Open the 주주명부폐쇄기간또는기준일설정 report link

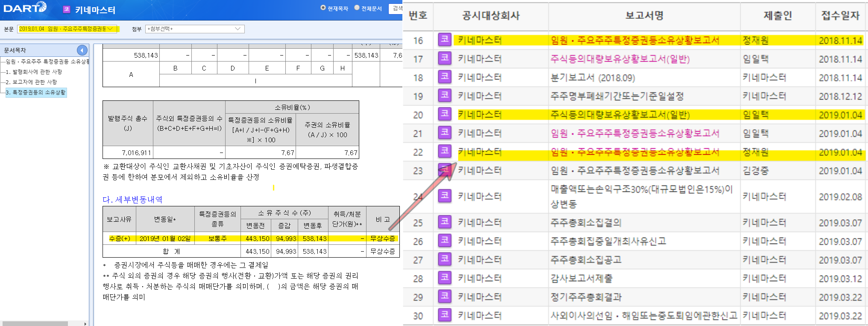tap(617, 96)
